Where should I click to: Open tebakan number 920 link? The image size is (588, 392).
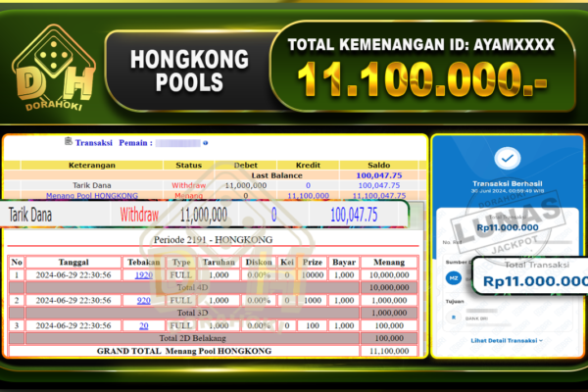[144, 300]
